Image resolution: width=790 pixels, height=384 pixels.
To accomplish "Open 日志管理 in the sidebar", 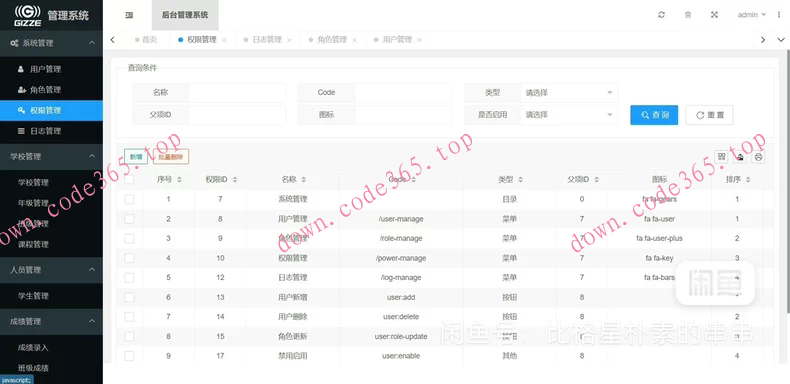I will [51, 131].
